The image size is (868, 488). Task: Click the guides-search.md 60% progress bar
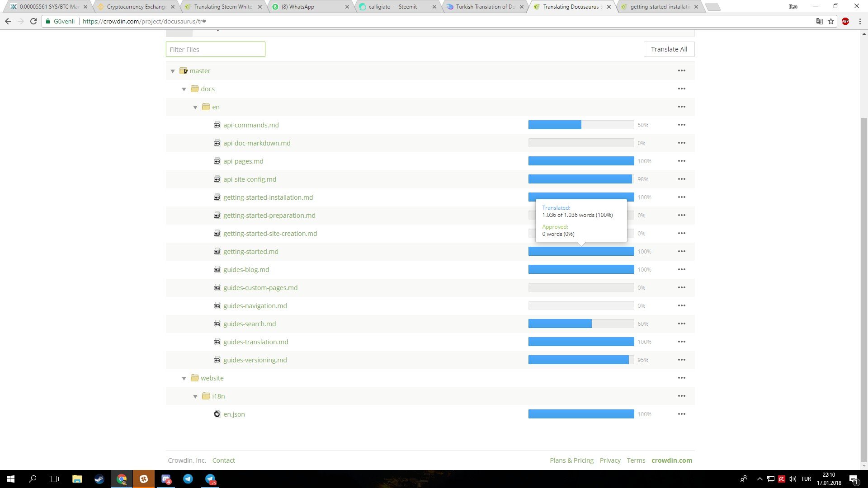tap(581, 324)
